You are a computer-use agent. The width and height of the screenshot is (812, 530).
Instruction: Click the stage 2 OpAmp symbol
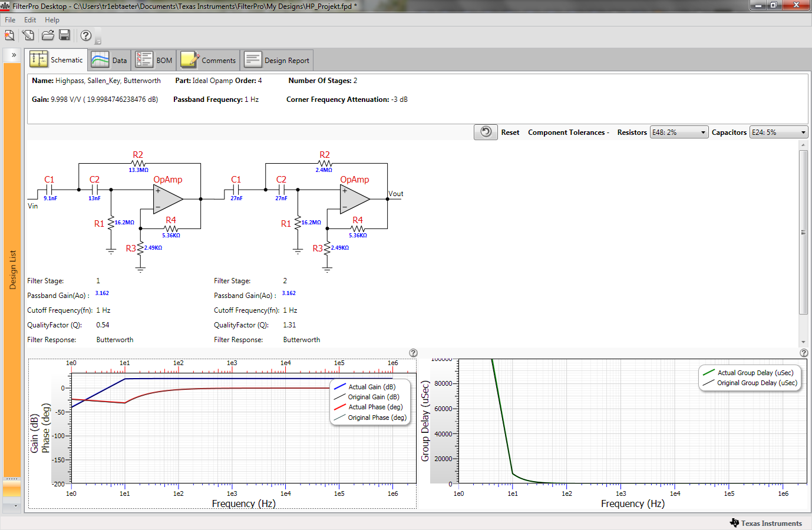tap(355, 198)
